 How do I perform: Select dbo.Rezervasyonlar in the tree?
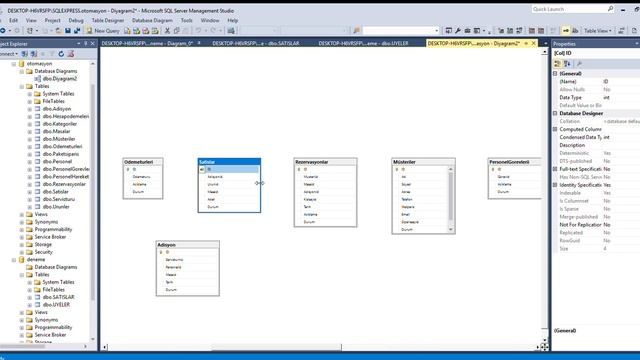(64, 184)
